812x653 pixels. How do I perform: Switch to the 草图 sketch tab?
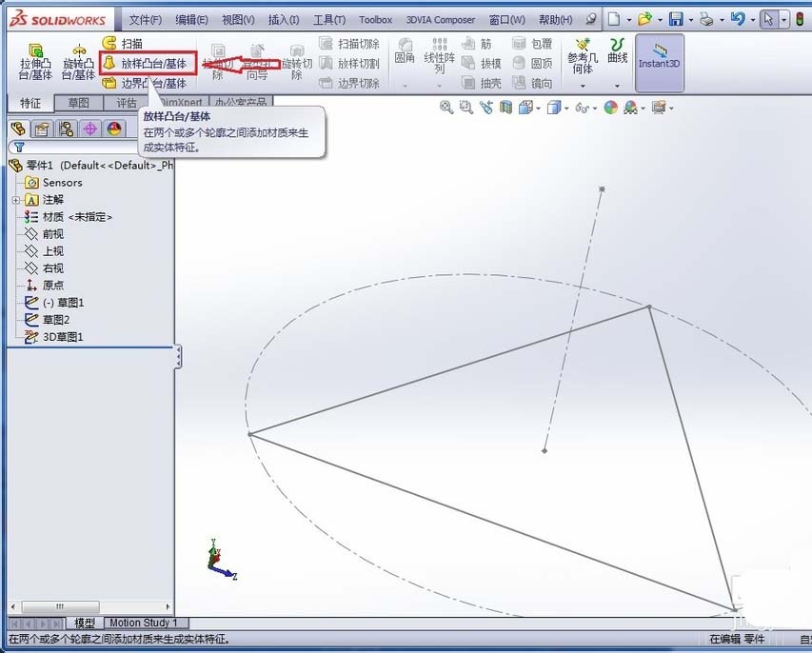(x=79, y=102)
